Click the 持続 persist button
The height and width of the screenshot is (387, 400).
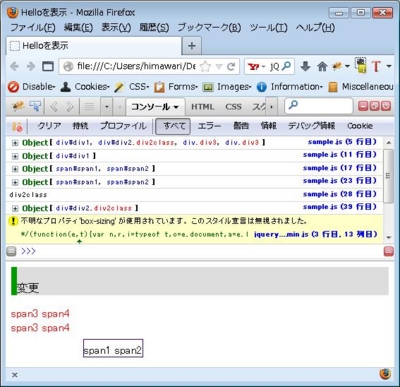(x=80, y=126)
